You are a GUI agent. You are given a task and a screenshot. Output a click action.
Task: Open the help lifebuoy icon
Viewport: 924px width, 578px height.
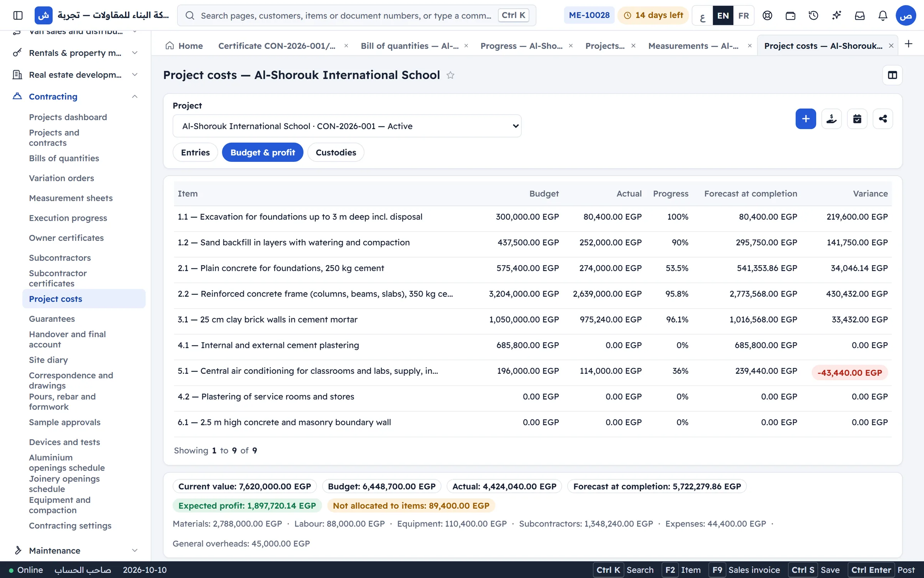coord(767,15)
